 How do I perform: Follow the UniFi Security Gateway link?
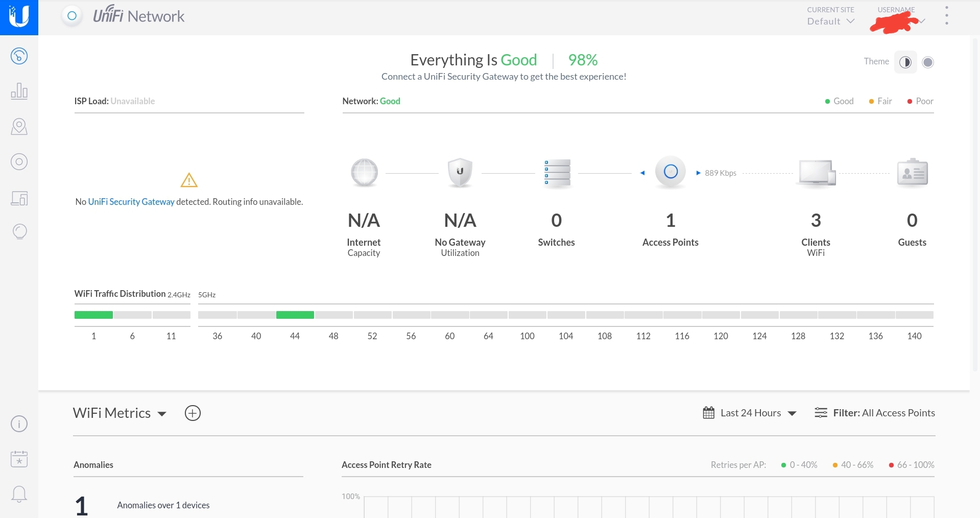pos(131,202)
